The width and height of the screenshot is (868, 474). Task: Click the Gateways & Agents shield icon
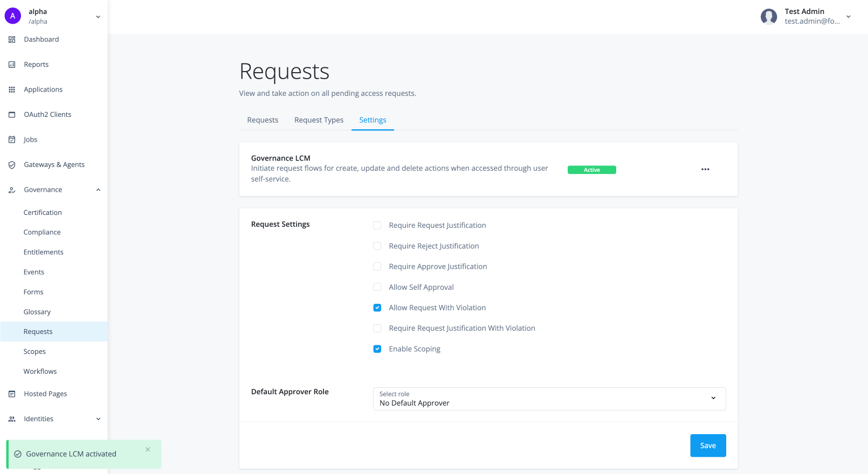point(12,165)
